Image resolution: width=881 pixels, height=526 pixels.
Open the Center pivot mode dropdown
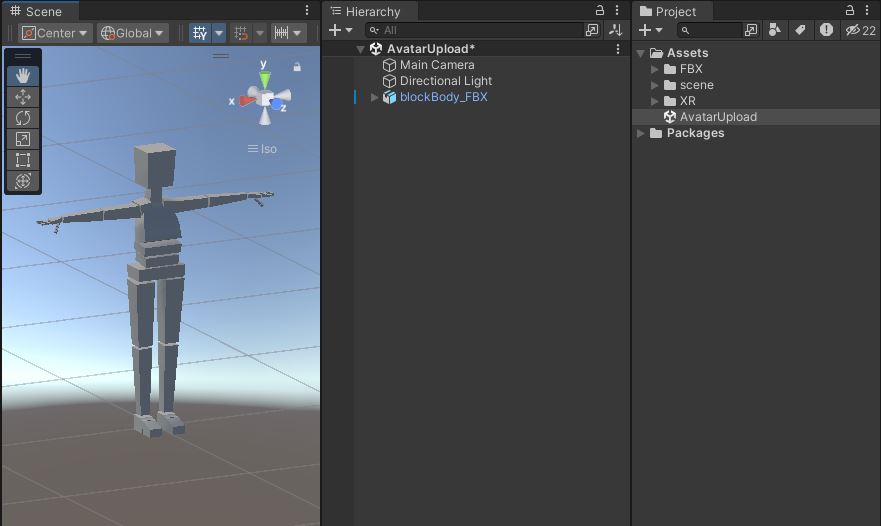coord(56,33)
